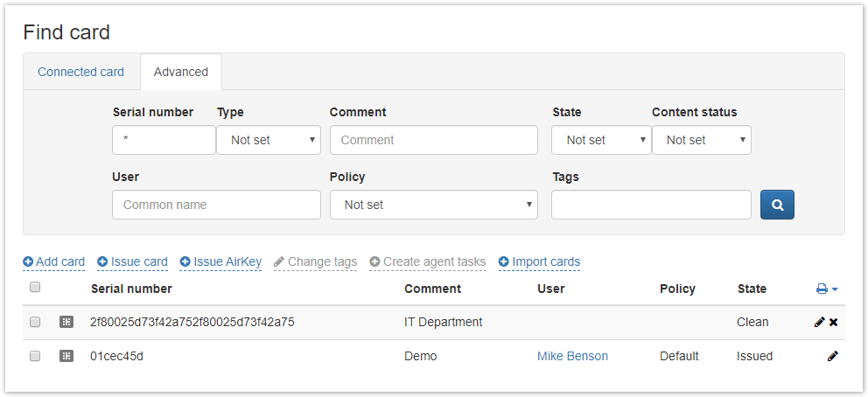Click Add card plus link
The height and width of the screenshot is (397, 868).
point(54,261)
